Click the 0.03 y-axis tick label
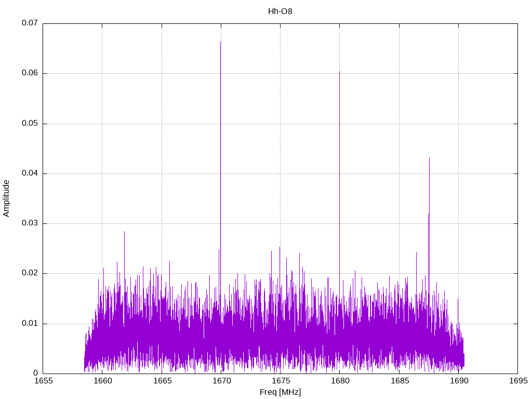This screenshot has height=399, width=532. pos(30,223)
